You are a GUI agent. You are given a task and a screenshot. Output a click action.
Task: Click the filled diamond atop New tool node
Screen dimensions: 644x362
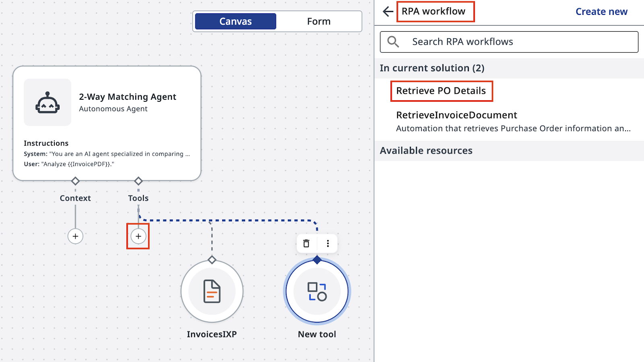click(317, 260)
